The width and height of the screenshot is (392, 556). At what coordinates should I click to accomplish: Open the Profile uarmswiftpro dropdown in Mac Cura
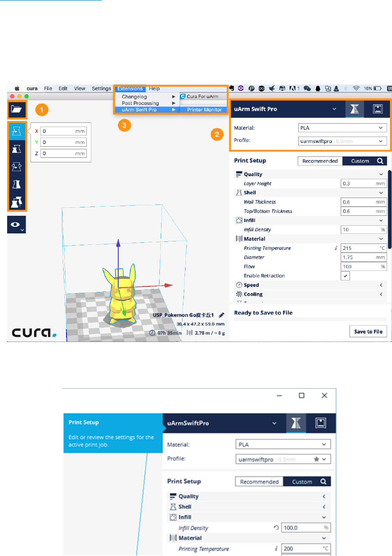342,141
